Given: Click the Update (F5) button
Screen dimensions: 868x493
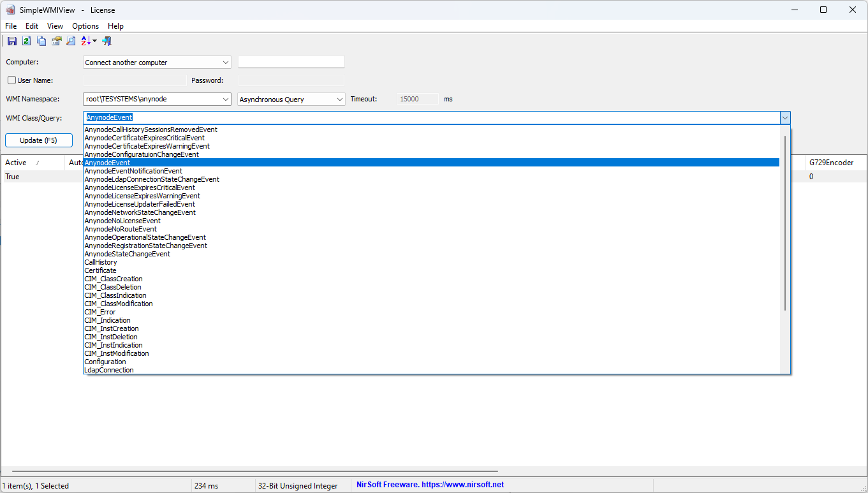Looking at the screenshot, I should pos(38,140).
